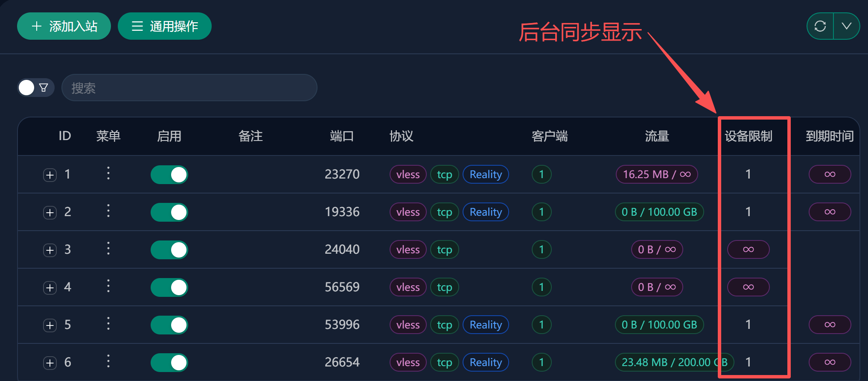Viewport: 868px width, 381px height.
Task: Click the client count badge for inbound 2
Action: click(x=542, y=212)
